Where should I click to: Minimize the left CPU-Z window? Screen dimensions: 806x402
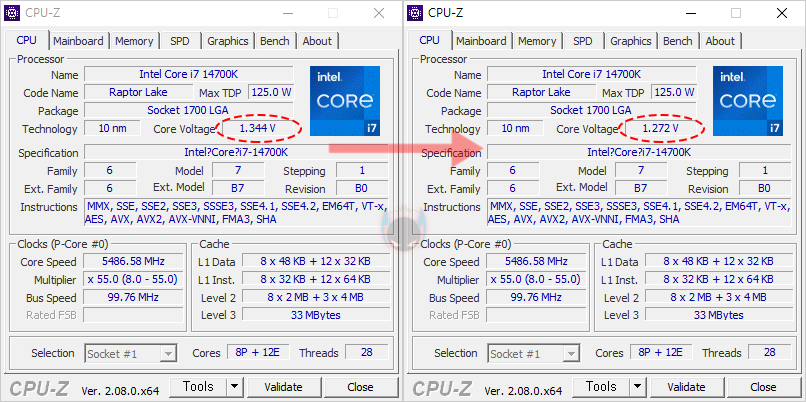pos(287,13)
